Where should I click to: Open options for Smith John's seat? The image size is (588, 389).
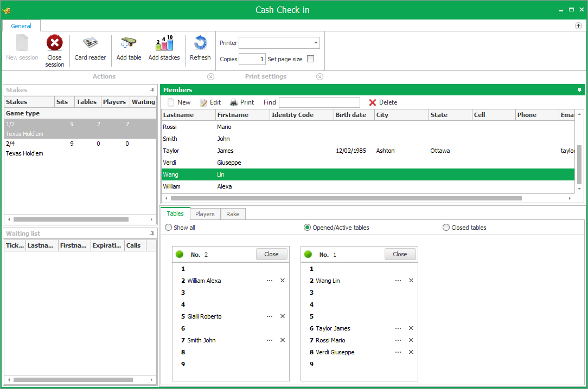click(x=270, y=340)
